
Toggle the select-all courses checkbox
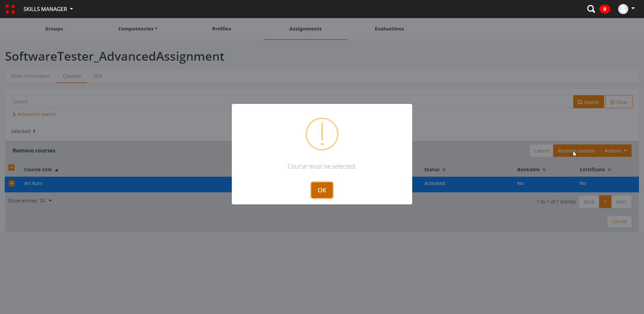click(x=11, y=168)
